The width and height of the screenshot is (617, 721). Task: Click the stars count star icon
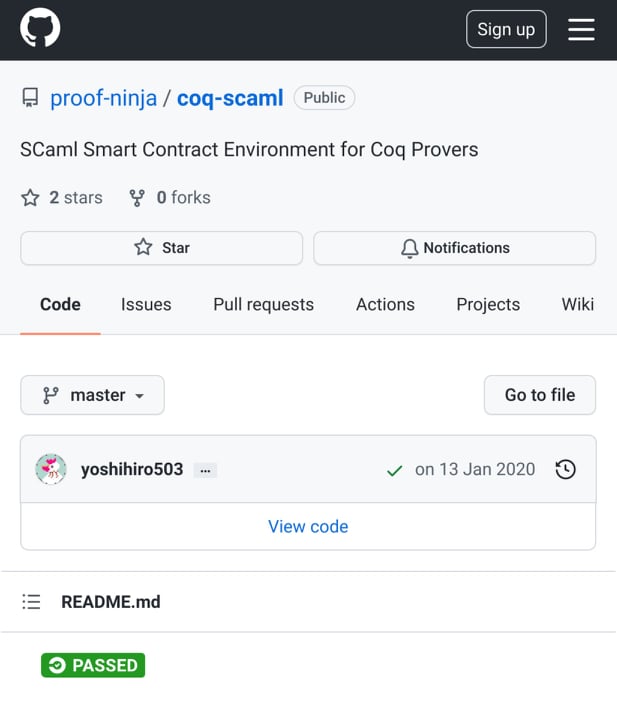point(30,198)
